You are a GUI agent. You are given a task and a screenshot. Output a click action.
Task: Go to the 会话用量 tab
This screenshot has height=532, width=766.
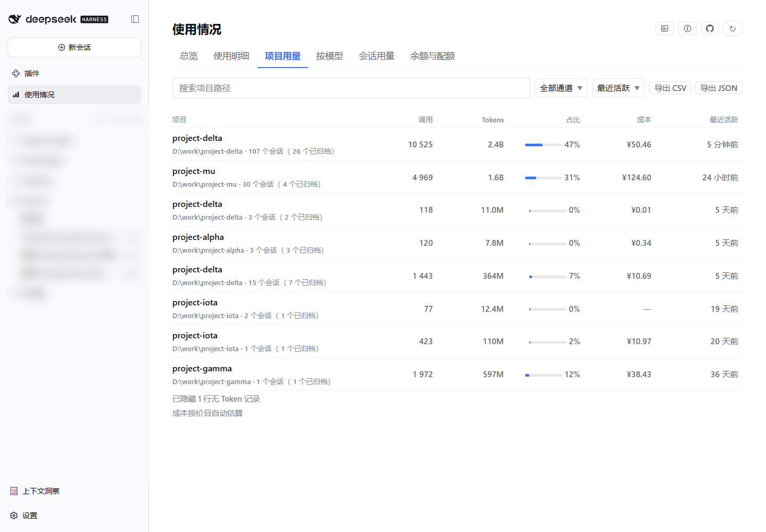(x=377, y=56)
